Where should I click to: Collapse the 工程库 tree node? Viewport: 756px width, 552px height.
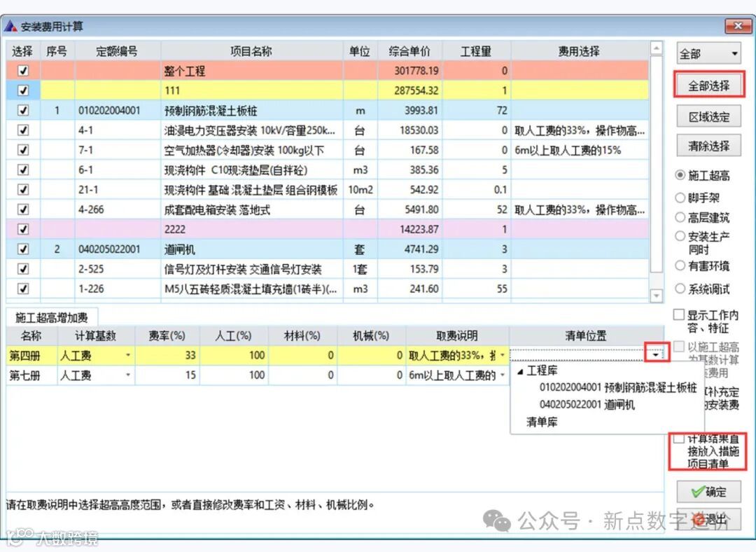(x=519, y=371)
